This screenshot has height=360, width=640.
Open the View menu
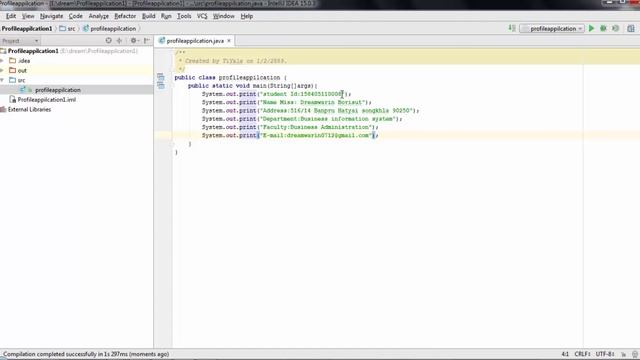point(28,16)
